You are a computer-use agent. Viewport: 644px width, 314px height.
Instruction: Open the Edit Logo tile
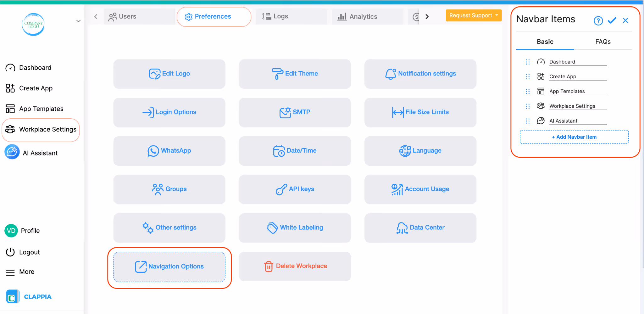(169, 74)
